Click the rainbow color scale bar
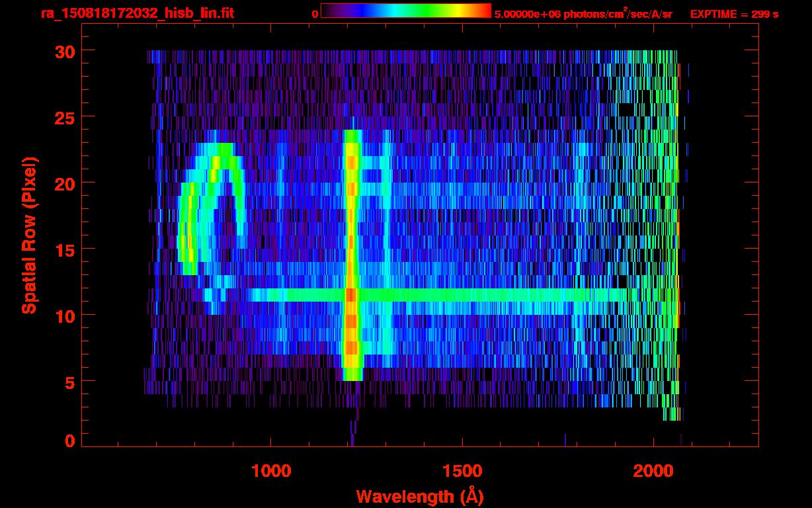The width and height of the screenshot is (812, 508). (406, 11)
